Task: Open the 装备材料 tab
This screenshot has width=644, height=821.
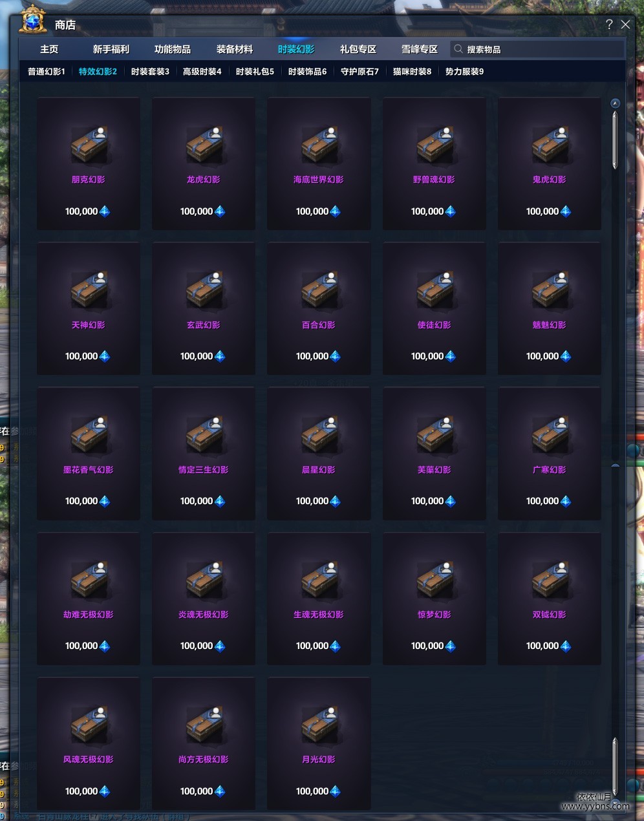Action: point(235,49)
